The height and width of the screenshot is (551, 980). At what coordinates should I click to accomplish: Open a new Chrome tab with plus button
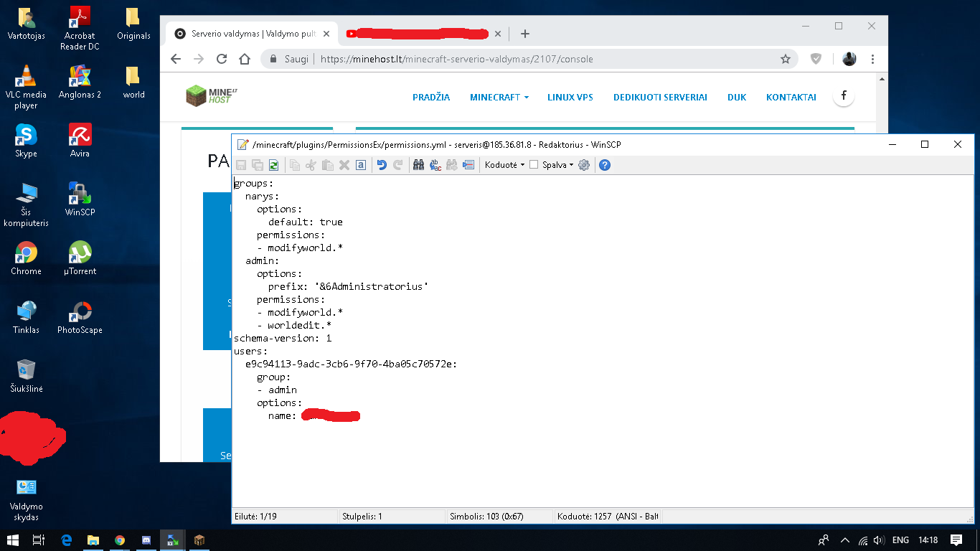pyautogui.click(x=525, y=34)
